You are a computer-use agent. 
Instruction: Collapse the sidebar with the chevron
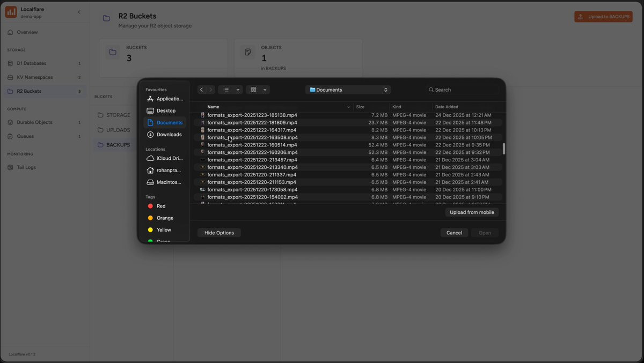(79, 12)
